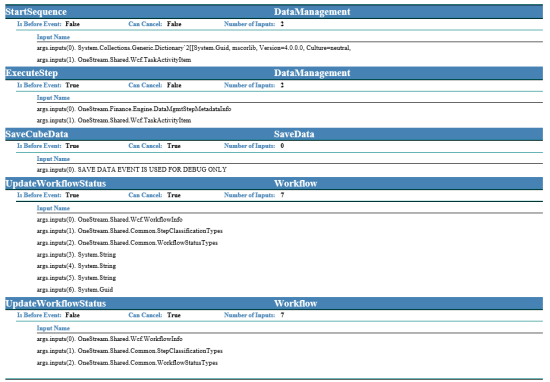Select TaskActivityItem input line under ExecuteStep
550x382 pixels.
[114, 120]
